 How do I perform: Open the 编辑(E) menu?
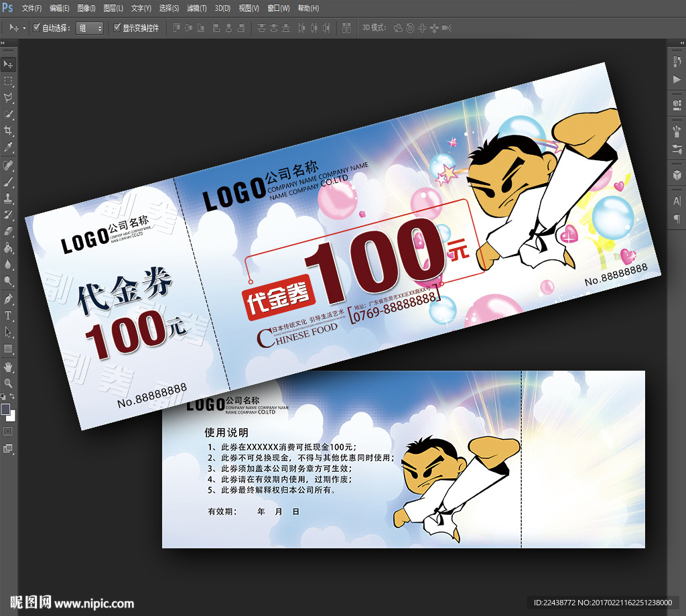59,8
